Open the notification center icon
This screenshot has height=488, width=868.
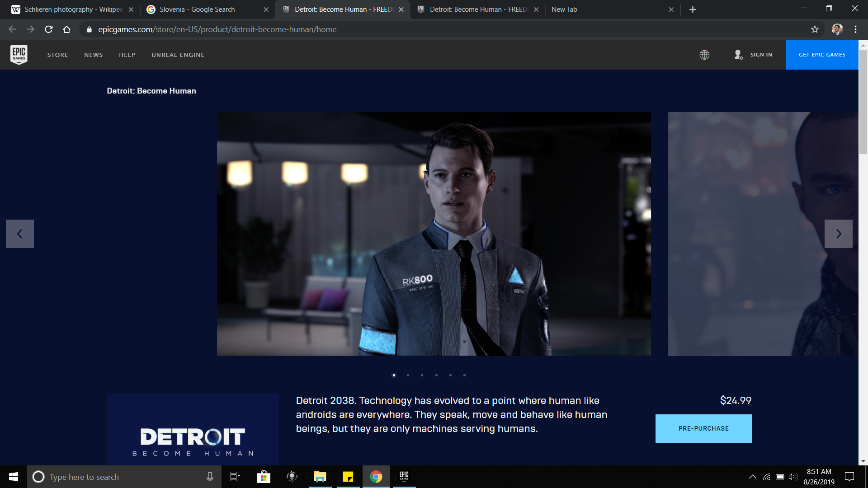pos(849,477)
